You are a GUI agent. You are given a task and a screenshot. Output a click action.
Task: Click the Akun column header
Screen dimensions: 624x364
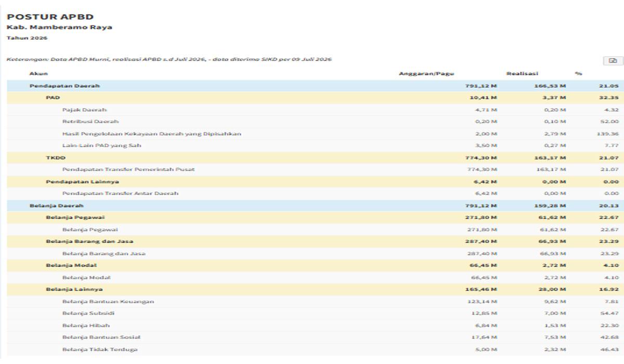tap(38, 74)
